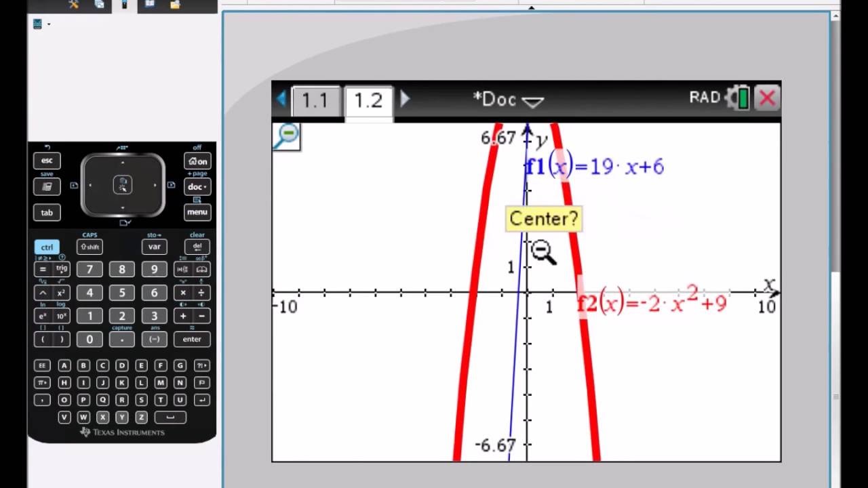Expand the keypad selector dropdown arrow
Image resolution: width=868 pixels, height=488 pixels.
(x=49, y=24)
